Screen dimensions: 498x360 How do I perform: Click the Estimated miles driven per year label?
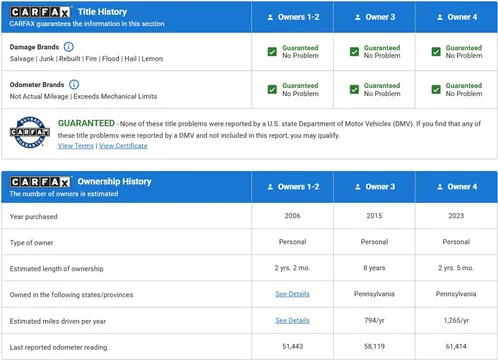pyautogui.click(x=58, y=321)
